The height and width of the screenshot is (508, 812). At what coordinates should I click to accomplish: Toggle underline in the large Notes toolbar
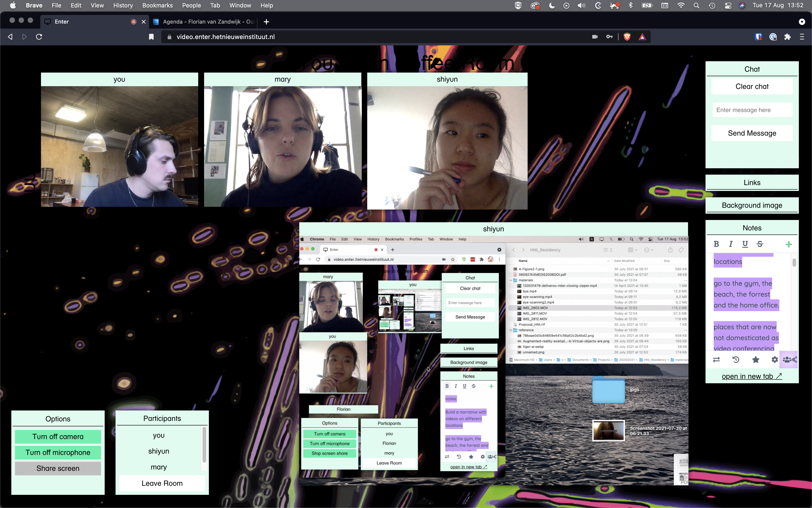click(745, 244)
